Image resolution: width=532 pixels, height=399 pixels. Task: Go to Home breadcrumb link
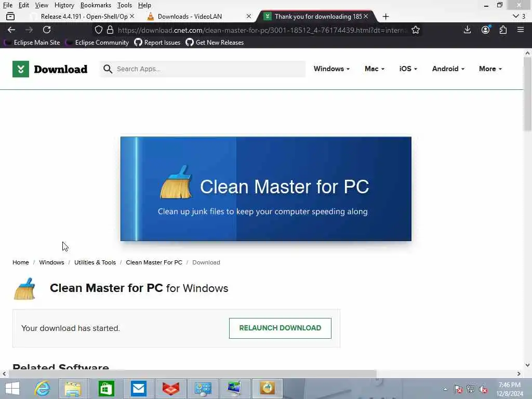pos(21,262)
